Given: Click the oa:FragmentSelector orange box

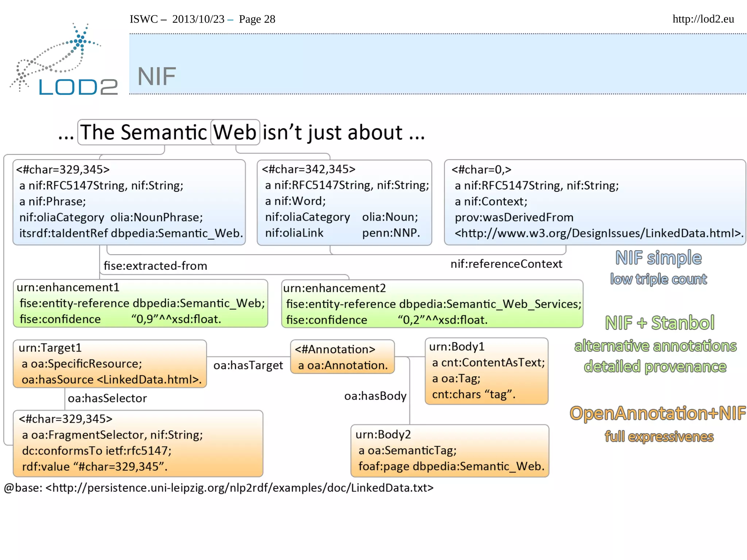Looking at the screenshot, I should coord(138,443).
